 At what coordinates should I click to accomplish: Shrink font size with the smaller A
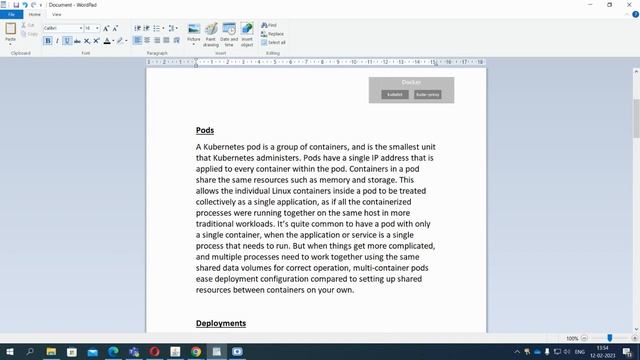[x=116, y=28]
